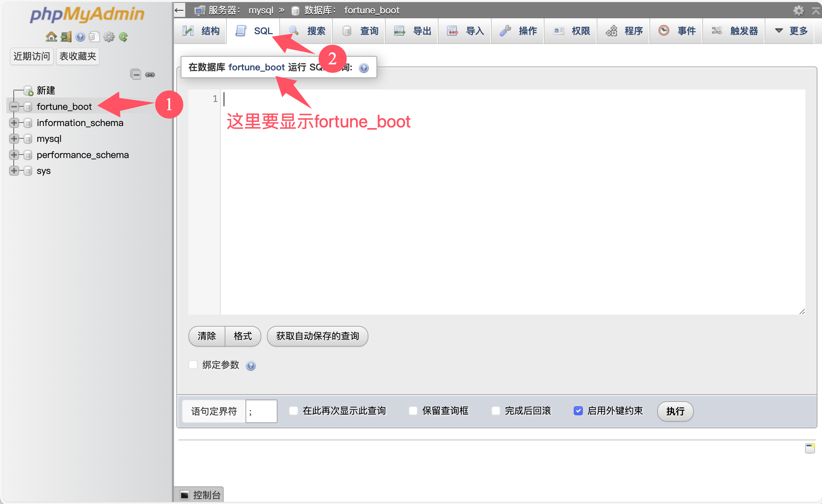Reload navigation panel with green refresh icon
Screen dimensions: 822x504
(123, 37)
